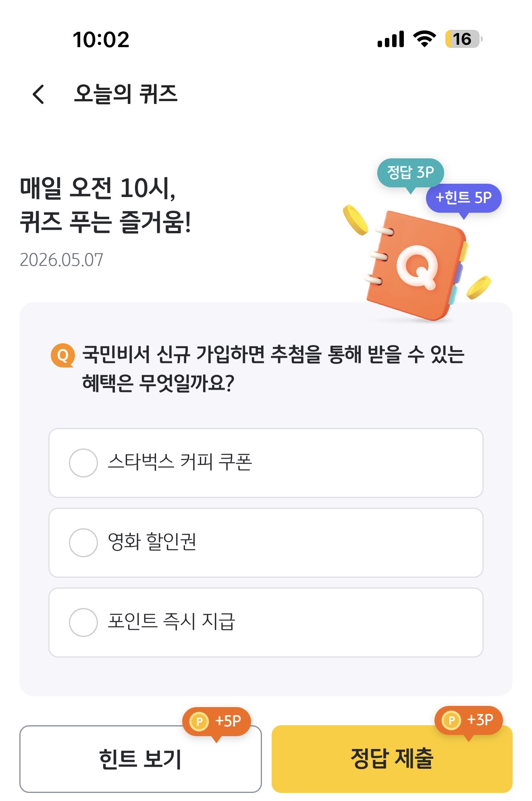The image size is (532, 801).
Task: Tap the Wi-Fi status icon
Action: 424,39
